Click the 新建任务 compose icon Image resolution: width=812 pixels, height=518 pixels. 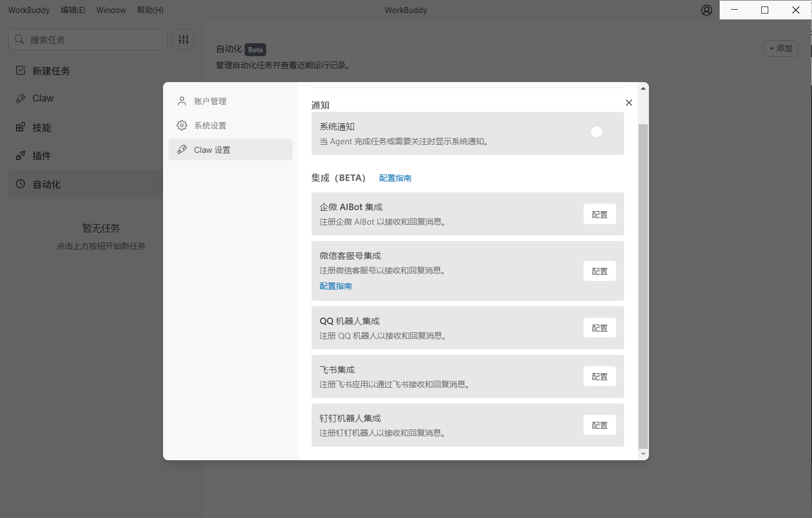coord(21,71)
